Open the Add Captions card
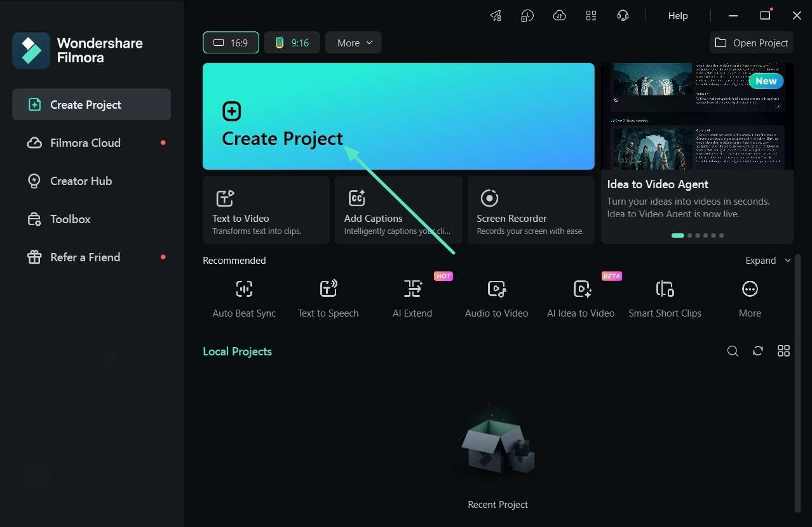812x527 pixels. point(398,210)
